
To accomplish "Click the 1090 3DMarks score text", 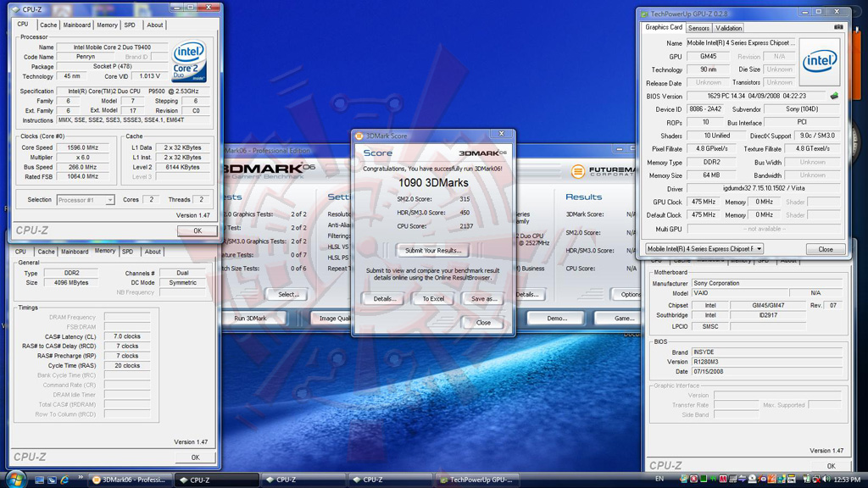I will pos(433,183).
